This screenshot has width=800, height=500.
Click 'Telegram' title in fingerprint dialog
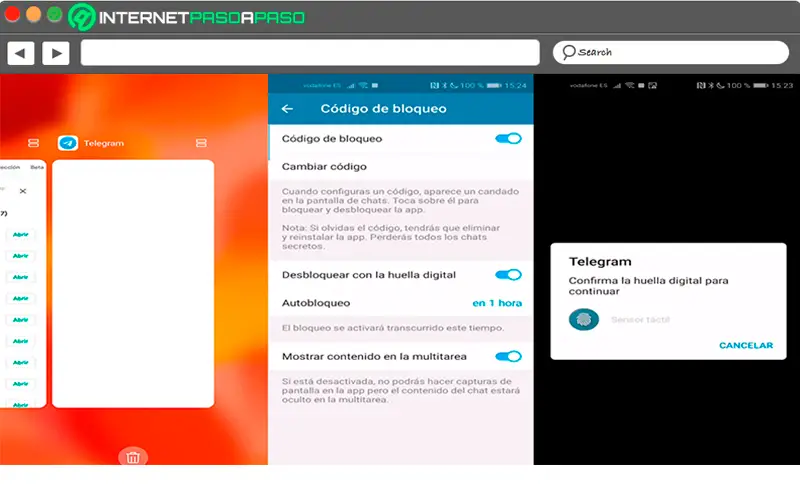coord(600,262)
